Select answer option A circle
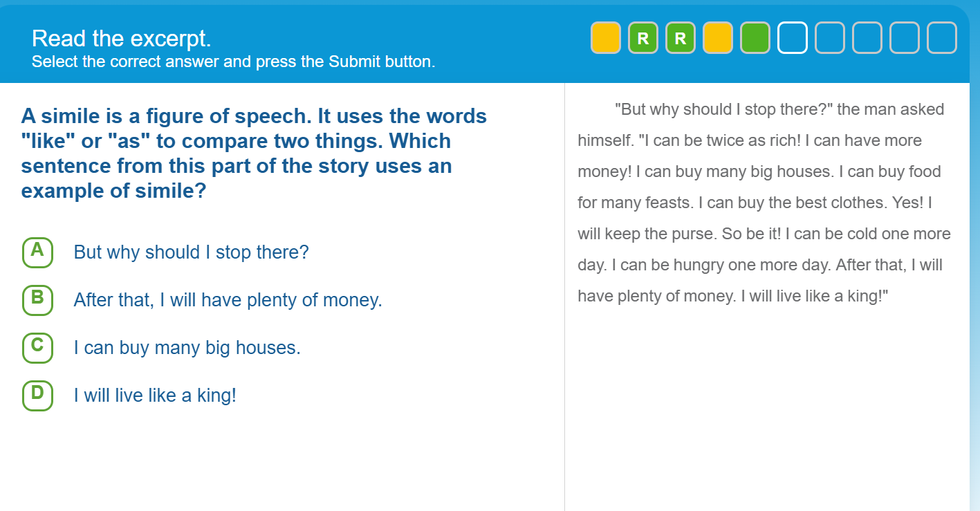Viewport: 980px width, 511px height. click(37, 253)
